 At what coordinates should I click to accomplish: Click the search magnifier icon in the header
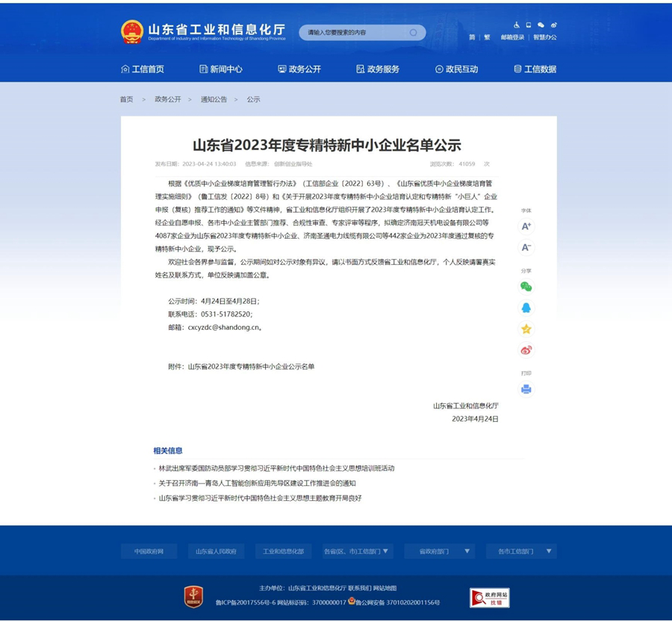tap(413, 33)
